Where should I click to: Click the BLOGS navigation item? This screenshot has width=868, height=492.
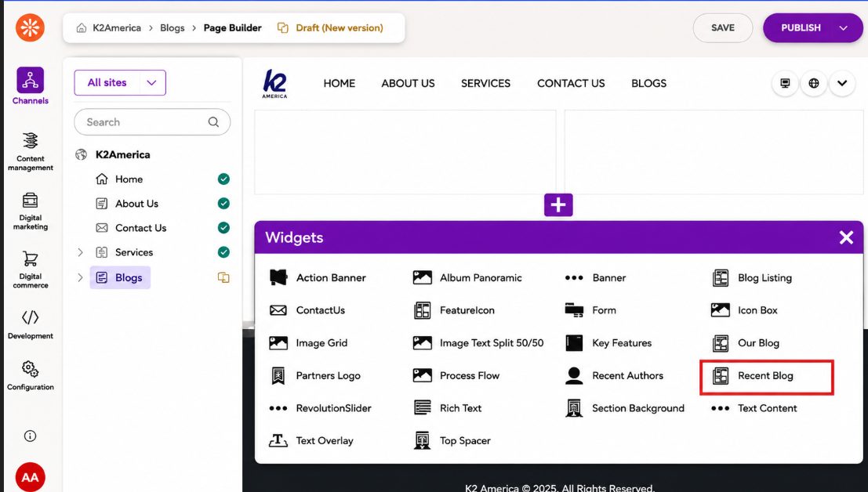648,84
